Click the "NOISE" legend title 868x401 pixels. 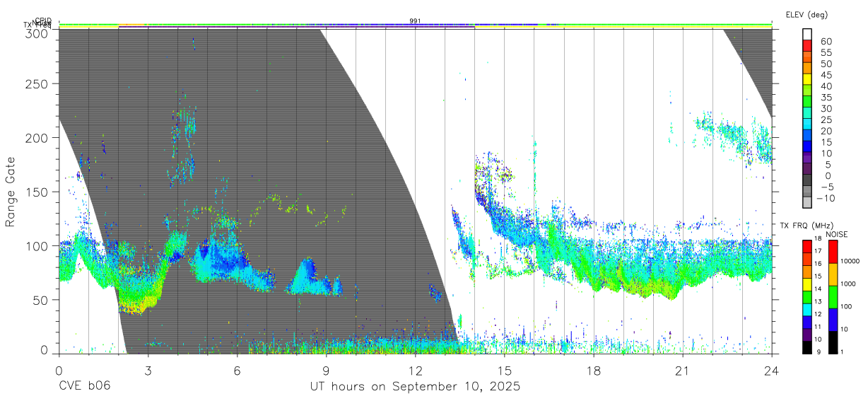(x=836, y=234)
